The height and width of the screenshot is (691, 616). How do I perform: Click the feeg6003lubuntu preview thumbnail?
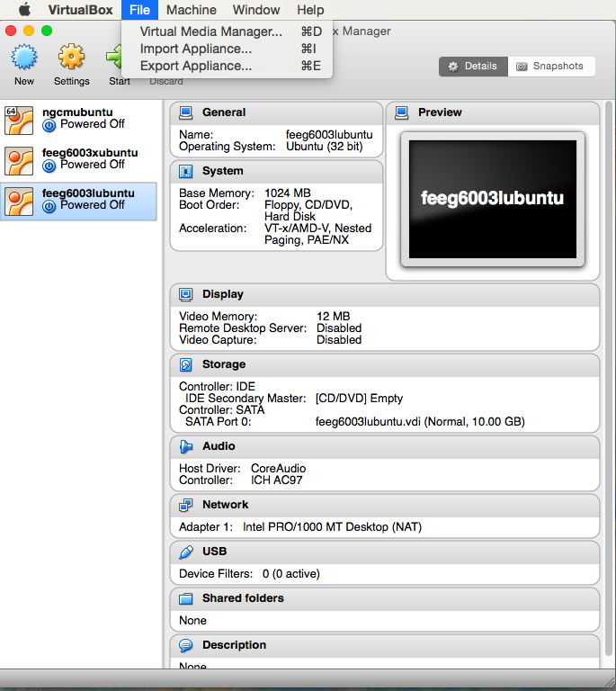click(493, 199)
